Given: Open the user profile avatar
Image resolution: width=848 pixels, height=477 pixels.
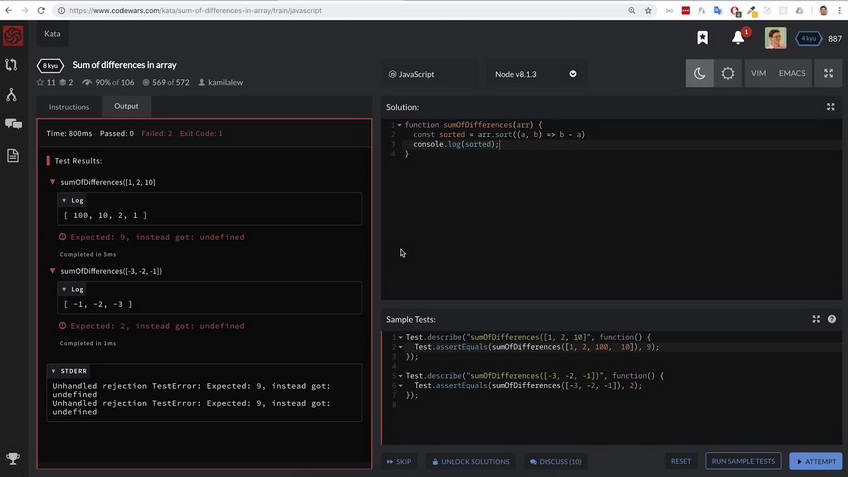Looking at the screenshot, I should pyautogui.click(x=776, y=38).
